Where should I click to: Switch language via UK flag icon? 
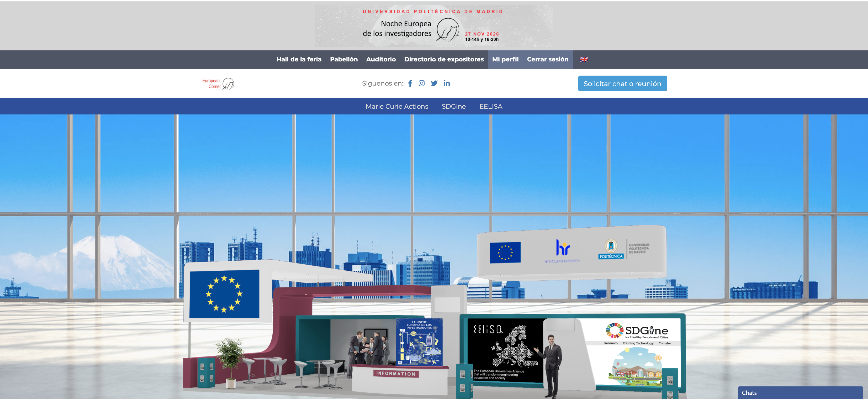coord(584,59)
